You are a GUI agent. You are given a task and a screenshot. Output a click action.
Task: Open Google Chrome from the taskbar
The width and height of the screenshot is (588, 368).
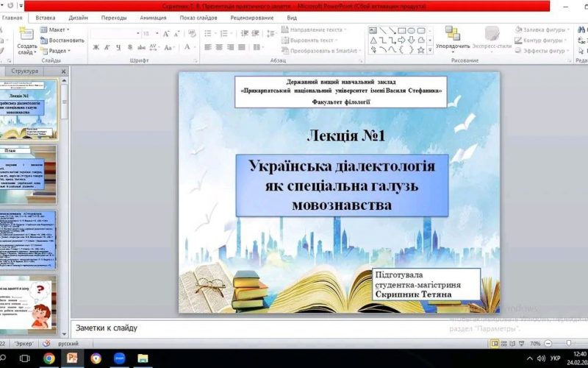49,358
